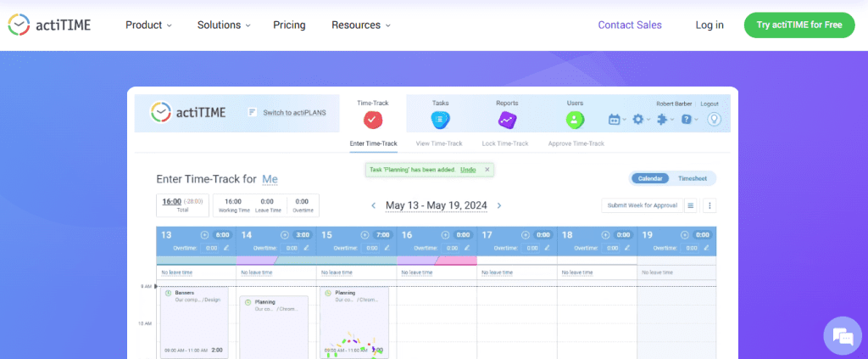The height and width of the screenshot is (359, 868).
Task: Add a task to day 18 with plus icon
Action: (x=605, y=235)
